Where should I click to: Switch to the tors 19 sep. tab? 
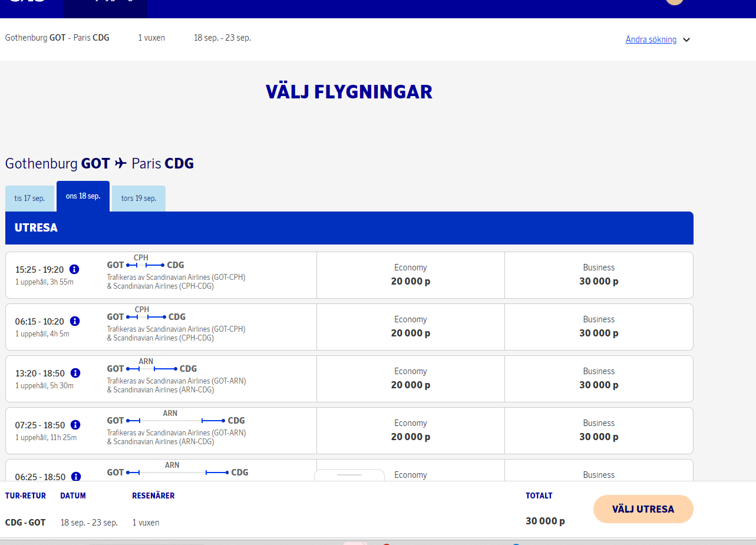tap(138, 199)
